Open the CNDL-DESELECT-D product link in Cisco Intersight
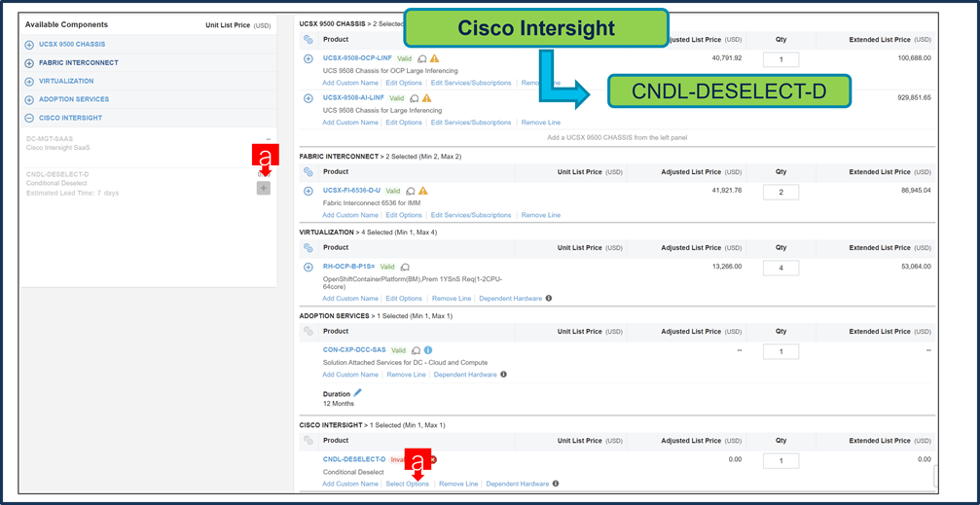The width and height of the screenshot is (980, 505). click(354, 459)
